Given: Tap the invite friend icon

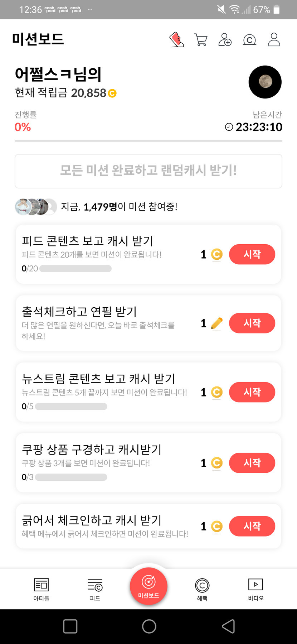Looking at the screenshot, I should click(x=225, y=40).
